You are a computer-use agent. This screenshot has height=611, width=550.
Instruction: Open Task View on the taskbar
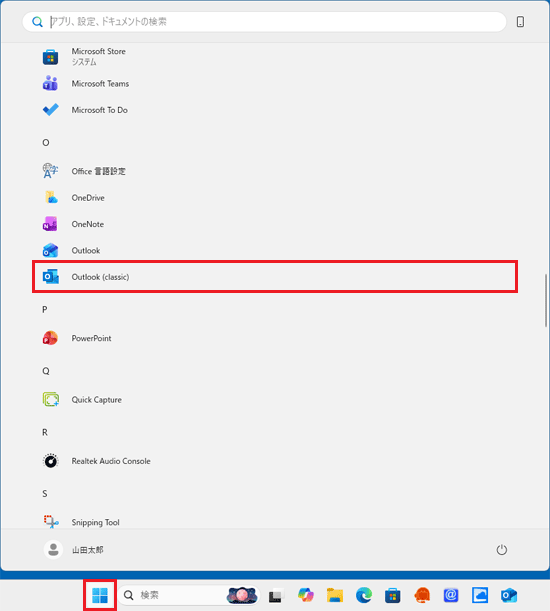point(276,595)
